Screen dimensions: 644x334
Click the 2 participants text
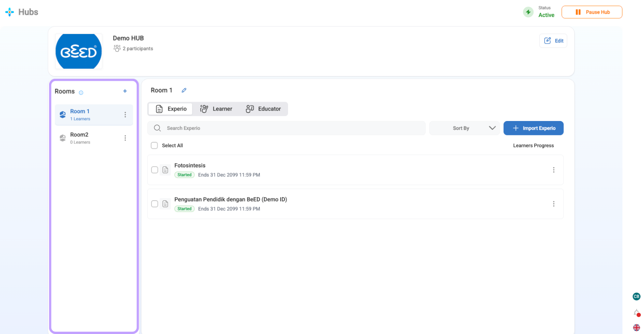[x=138, y=49]
